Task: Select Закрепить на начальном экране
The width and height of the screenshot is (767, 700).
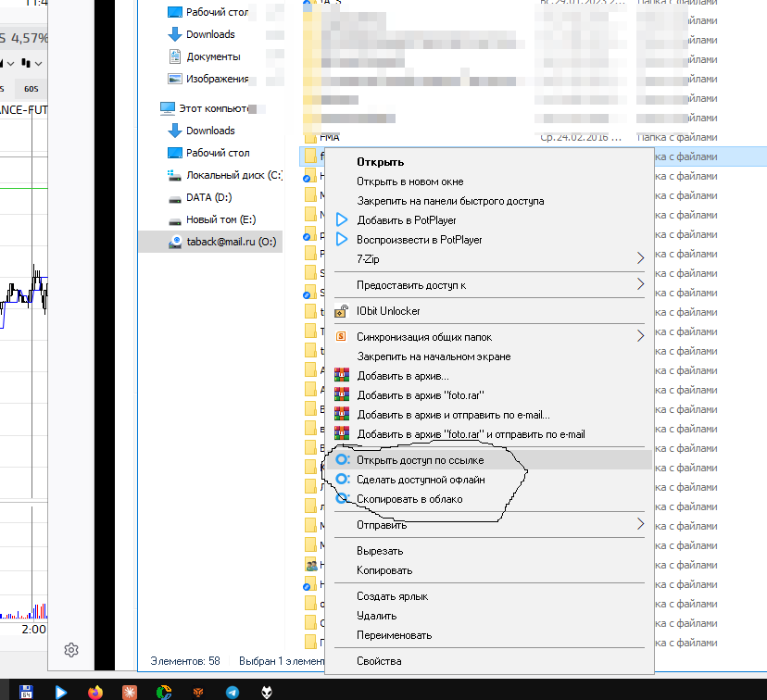Action: (x=489, y=356)
